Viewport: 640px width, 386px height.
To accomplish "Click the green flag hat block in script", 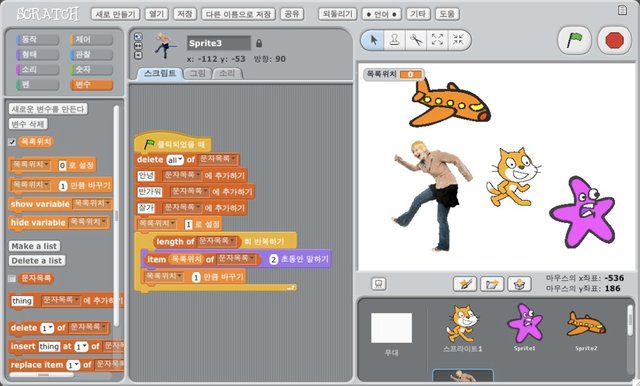I will pyautogui.click(x=173, y=144).
